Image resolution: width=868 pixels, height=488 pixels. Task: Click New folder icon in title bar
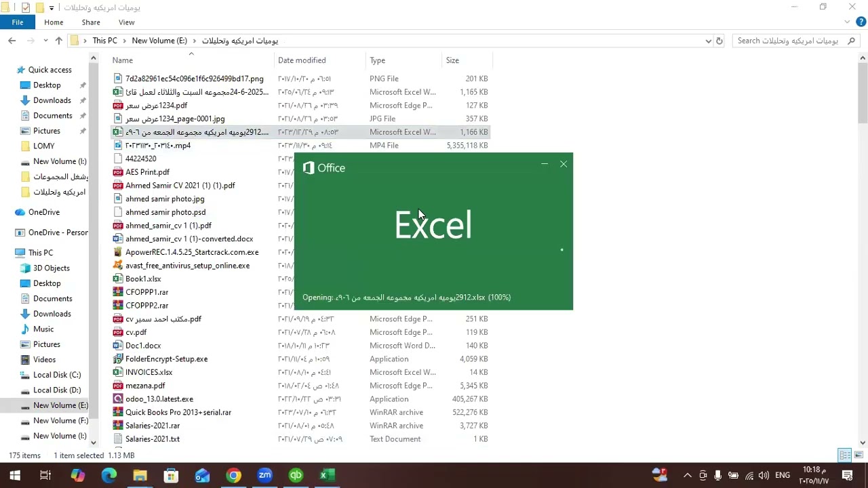pyautogui.click(x=39, y=7)
